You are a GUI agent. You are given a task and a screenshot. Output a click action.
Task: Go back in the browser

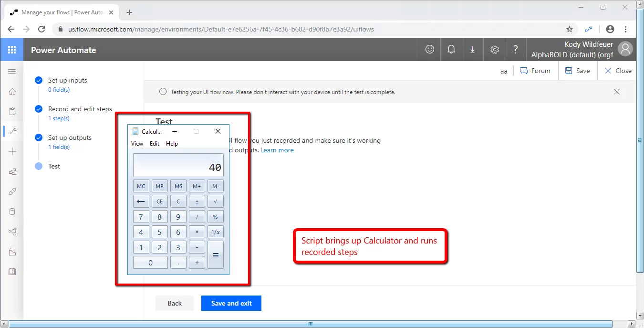point(11,29)
